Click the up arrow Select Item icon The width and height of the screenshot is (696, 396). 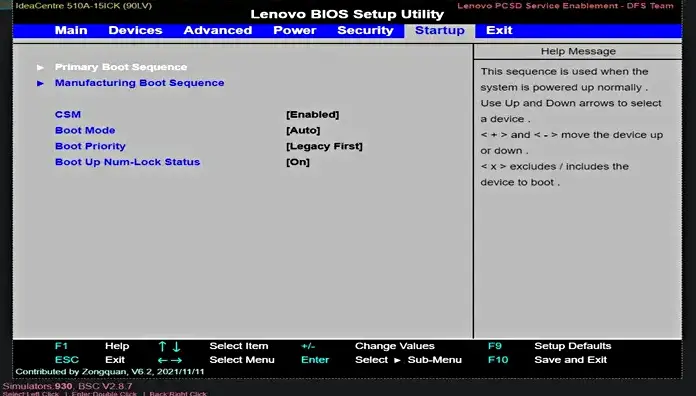(x=162, y=346)
